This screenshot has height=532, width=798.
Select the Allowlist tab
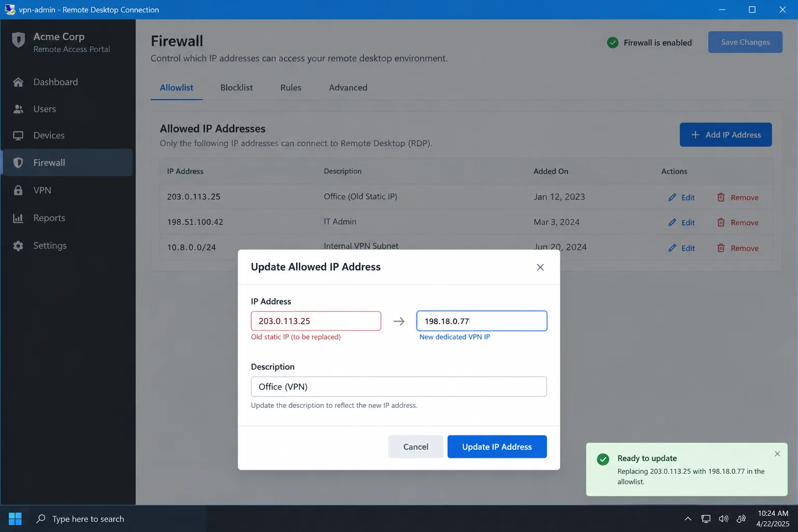[177, 88]
